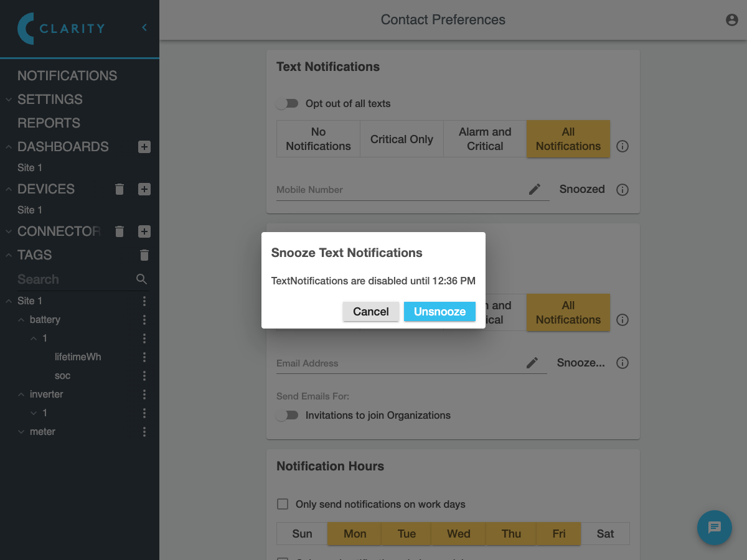
Task: Click the tag search magnifier icon
Action: (x=142, y=279)
